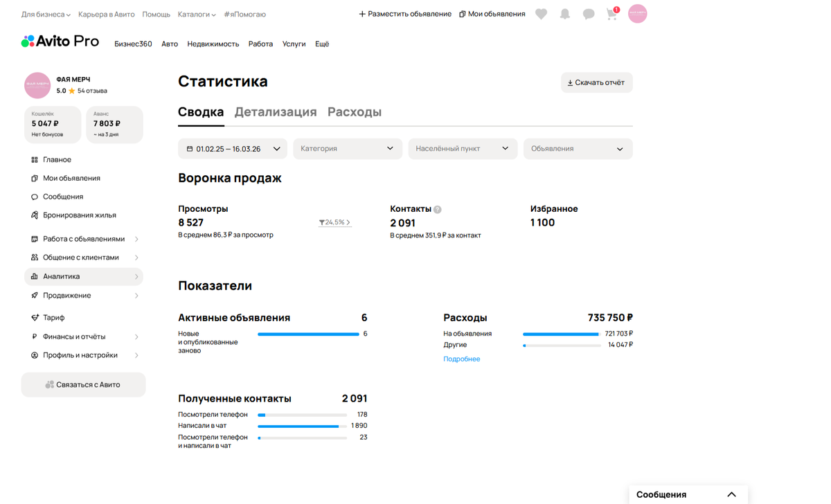Open the Населённый пункт dropdown
The image size is (831, 504).
(462, 148)
